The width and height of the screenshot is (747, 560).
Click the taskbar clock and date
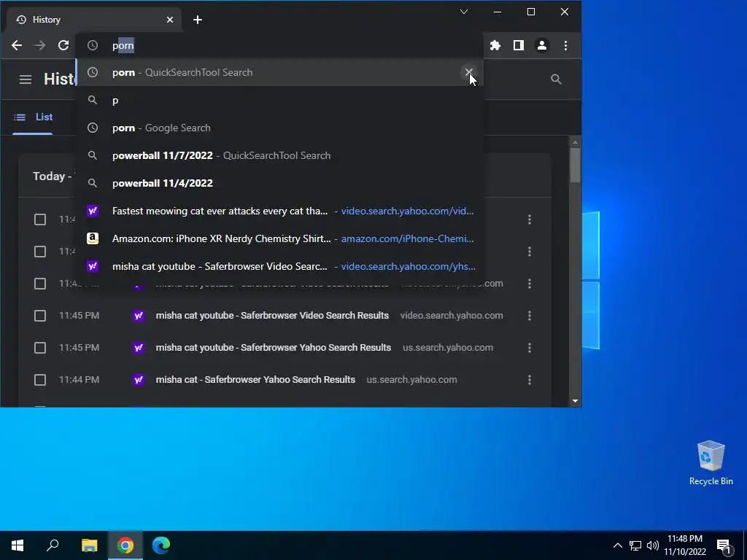pos(685,545)
